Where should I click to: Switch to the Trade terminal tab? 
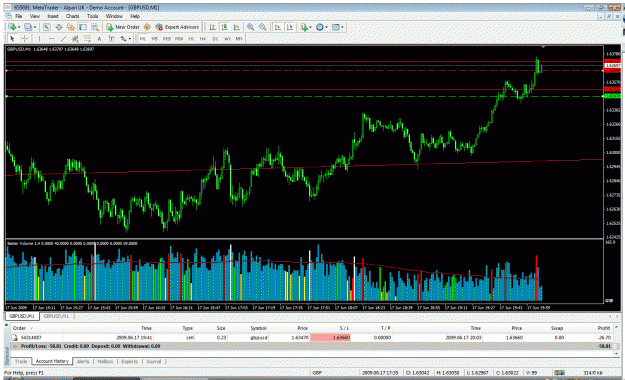(x=21, y=361)
